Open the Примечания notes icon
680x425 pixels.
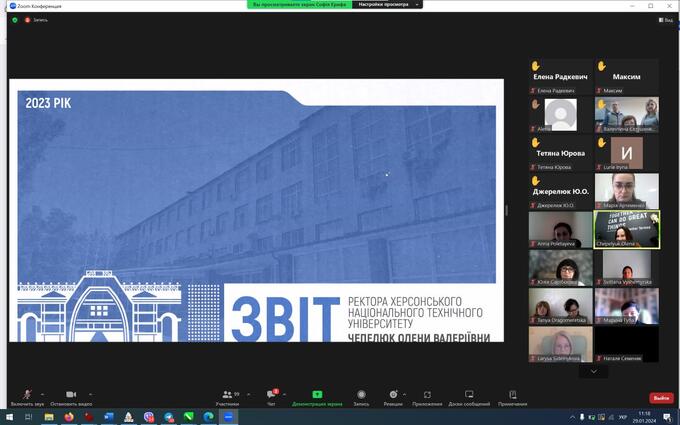[x=512, y=396]
